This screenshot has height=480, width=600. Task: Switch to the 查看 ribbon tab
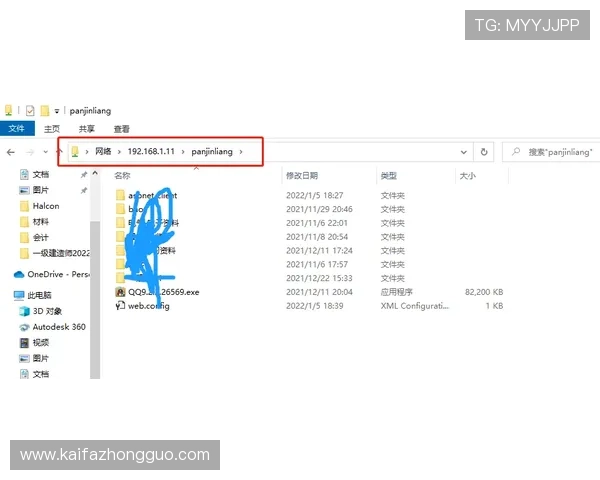(121, 129)
